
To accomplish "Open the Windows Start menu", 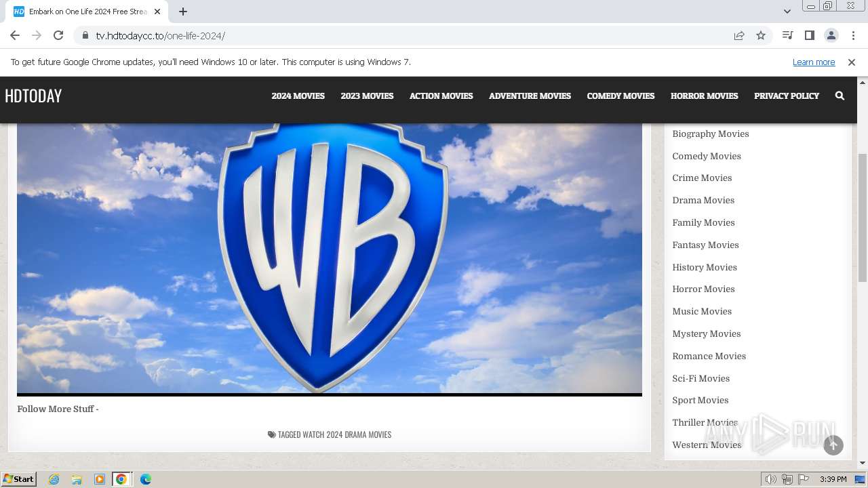I will [18, 479].
